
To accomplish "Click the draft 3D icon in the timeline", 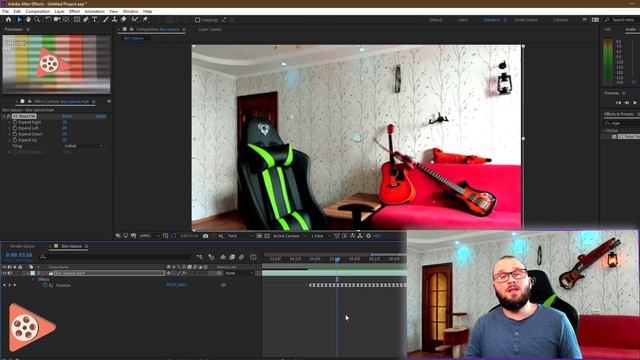I will 211,257.
